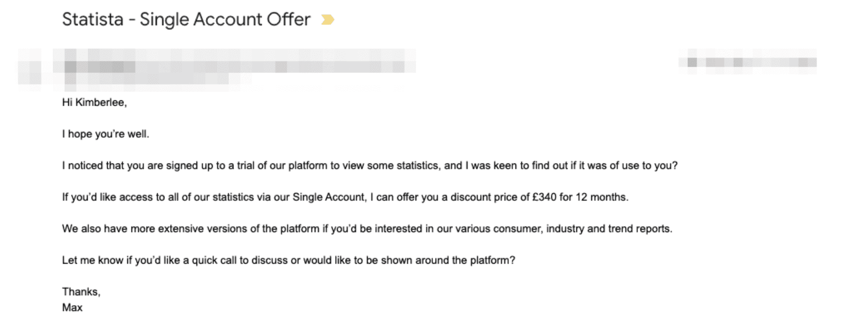Click the '12 months' text

[x=601, y=197]
